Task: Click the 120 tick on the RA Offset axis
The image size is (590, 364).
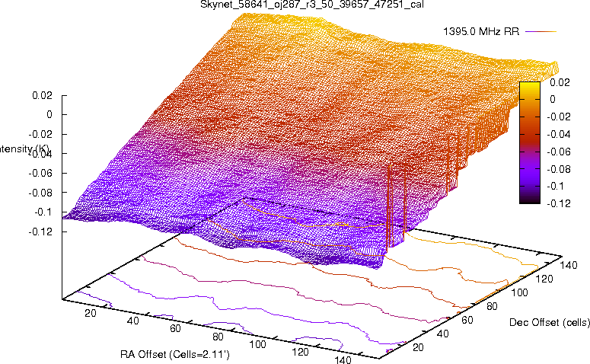Action: click(300, 353)
